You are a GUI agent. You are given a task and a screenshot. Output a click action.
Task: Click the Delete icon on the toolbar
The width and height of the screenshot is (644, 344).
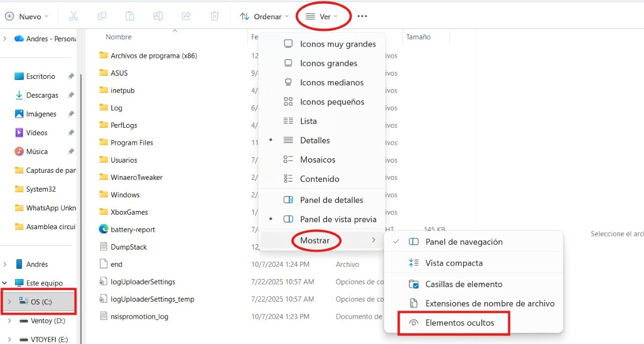215,16
